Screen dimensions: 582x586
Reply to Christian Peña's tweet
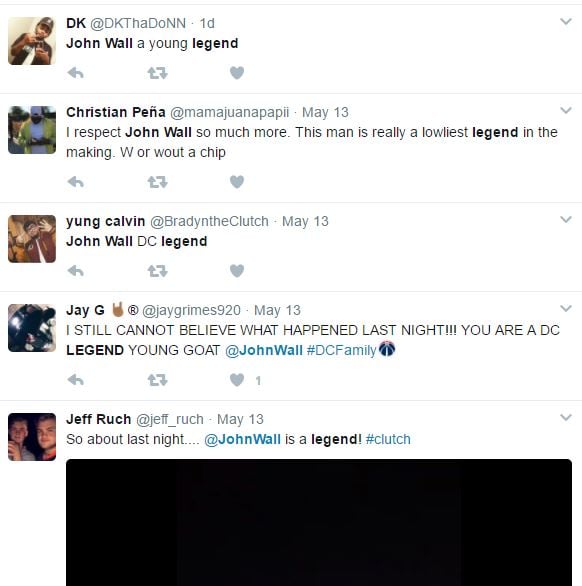click(76, 182)
